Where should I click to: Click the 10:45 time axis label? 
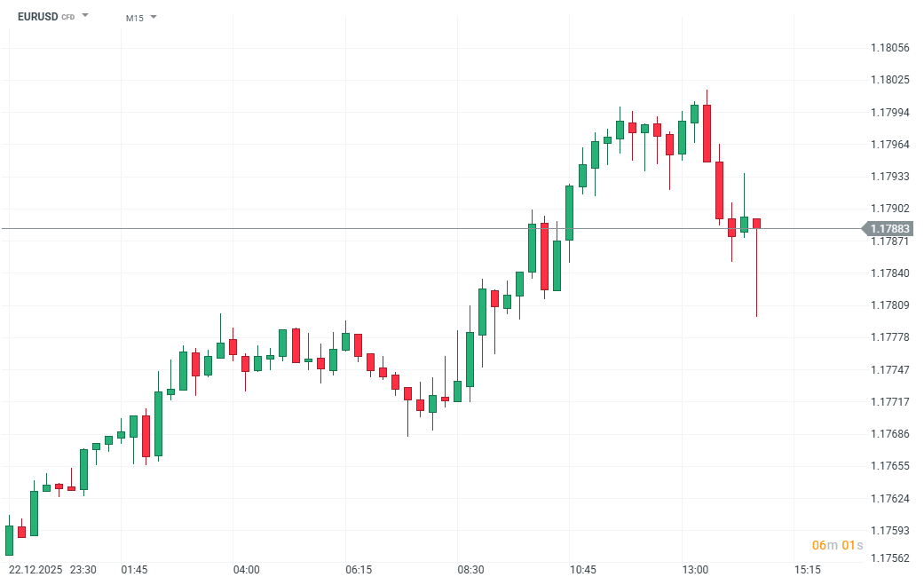coord(582,569)
